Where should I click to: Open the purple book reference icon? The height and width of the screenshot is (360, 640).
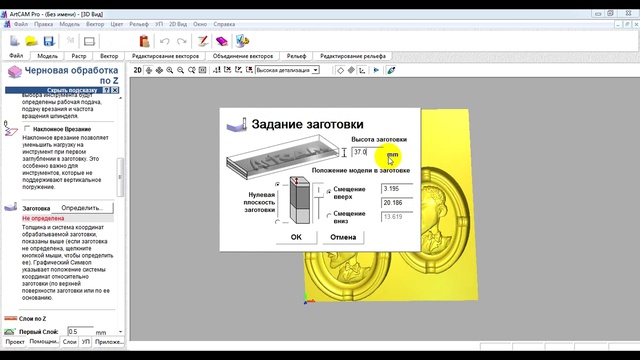(222, 41)
